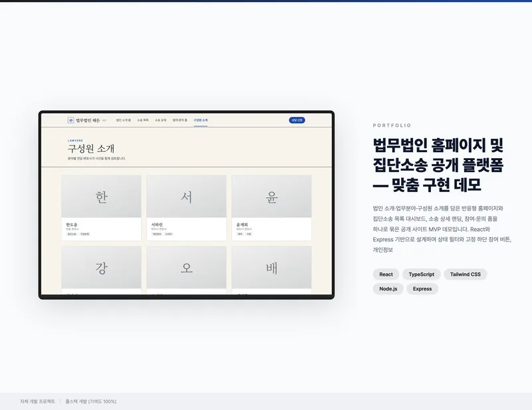Click the 구성원 소개 page heading
This screenshot has width=532, height=410.
(91, 149)
